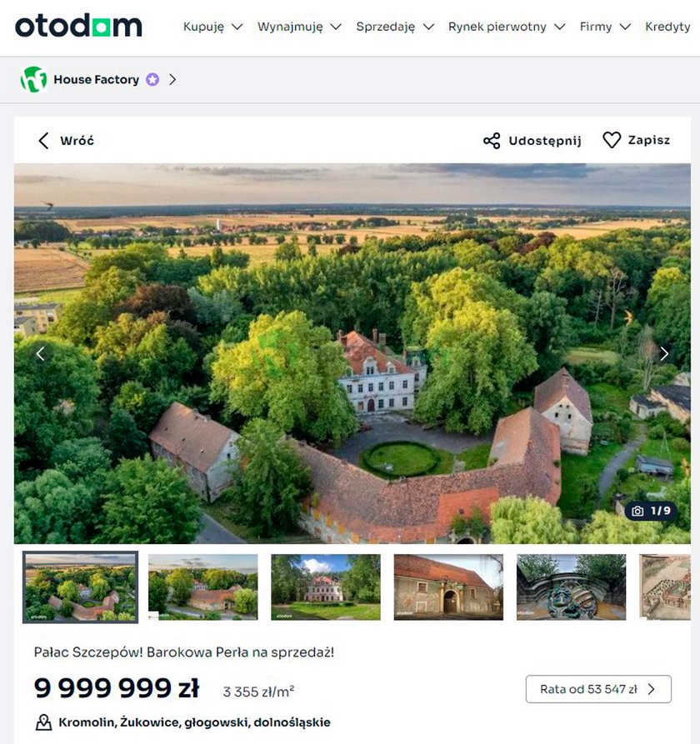Click the otodom logo
The width and height of the screenshot is (700, 744).
click(x=78, y=26)
